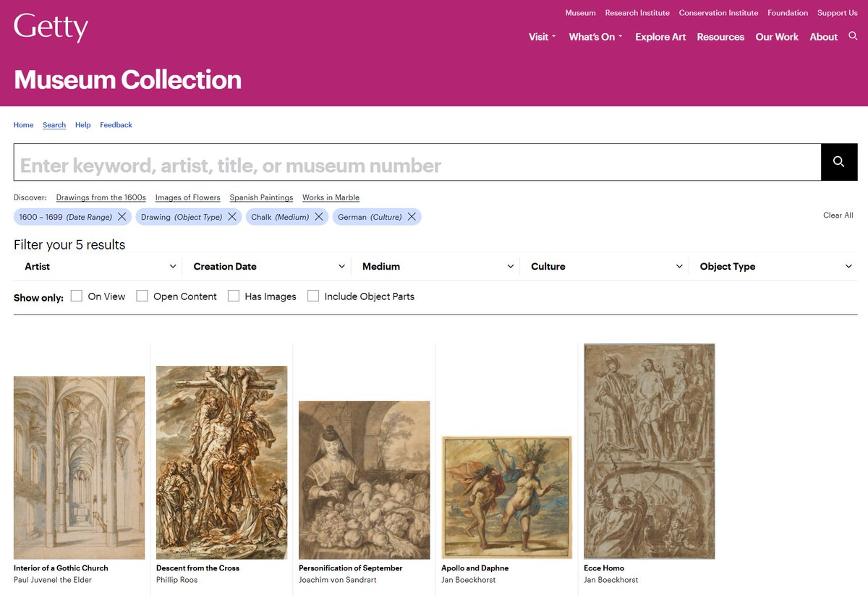Click the Ecce Homo title

pyautogui.click(x=604, y=568)
